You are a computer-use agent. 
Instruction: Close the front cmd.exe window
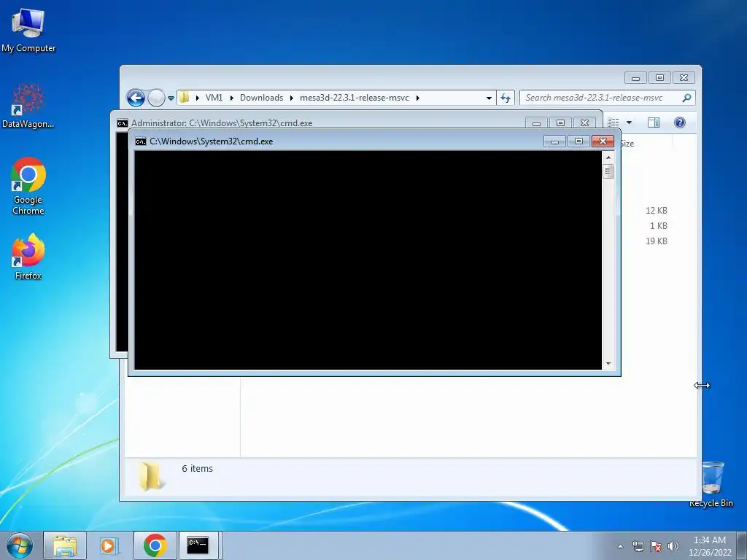(603, 141)
